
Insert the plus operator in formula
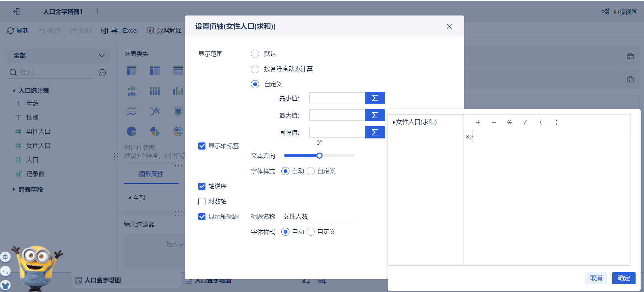pos(478,122)
